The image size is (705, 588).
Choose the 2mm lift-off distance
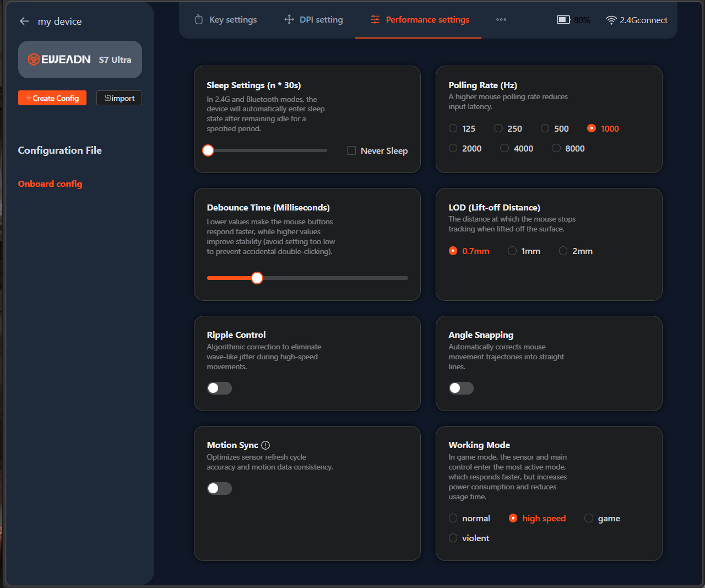(563, 251)
